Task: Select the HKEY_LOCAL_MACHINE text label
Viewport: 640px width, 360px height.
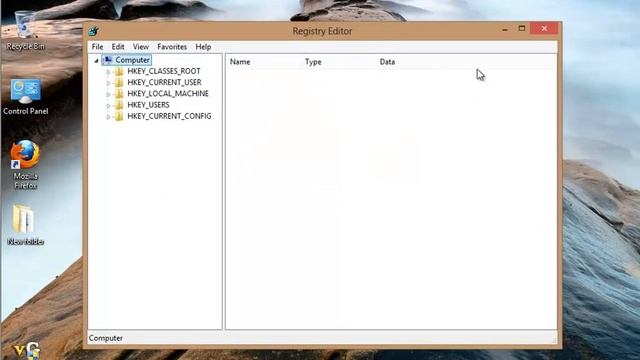Action: (x=168, y=93)
